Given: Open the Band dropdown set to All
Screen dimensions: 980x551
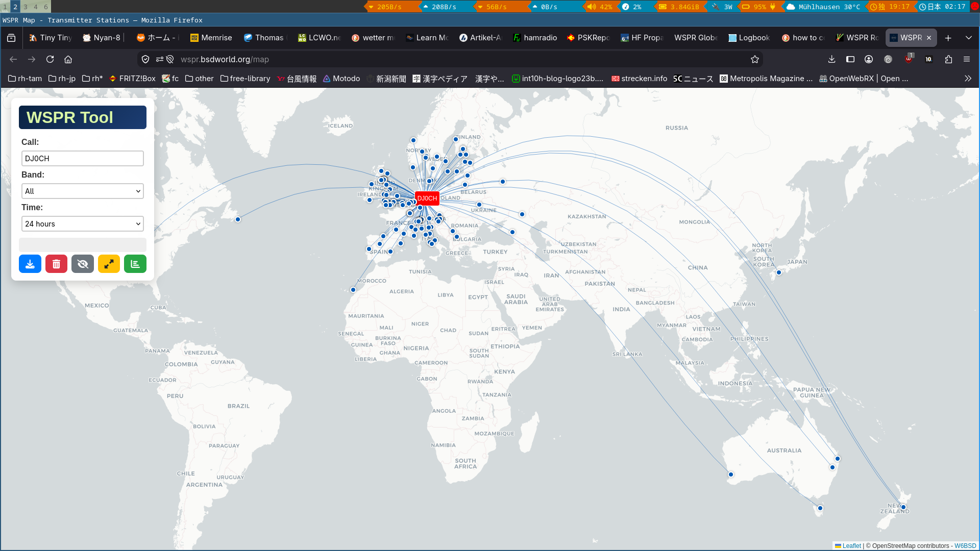Looking at the screenshot, I should click(83, 191).
